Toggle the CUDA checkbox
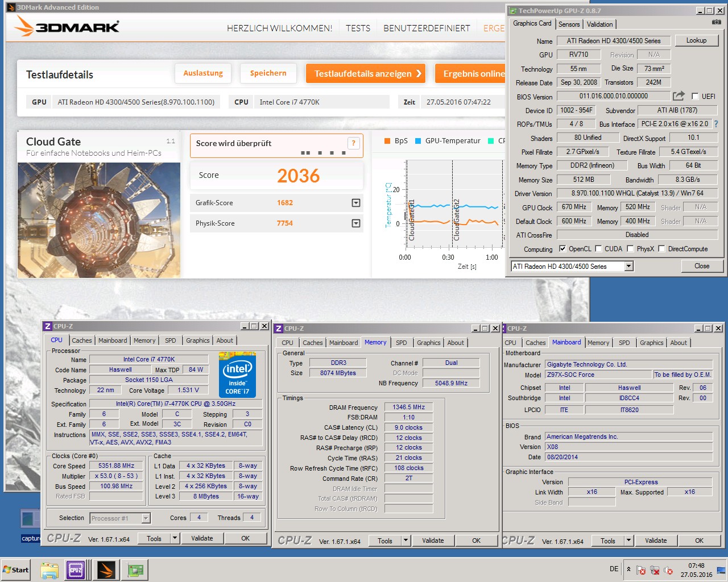728x582 pixels. click(598, 248)
